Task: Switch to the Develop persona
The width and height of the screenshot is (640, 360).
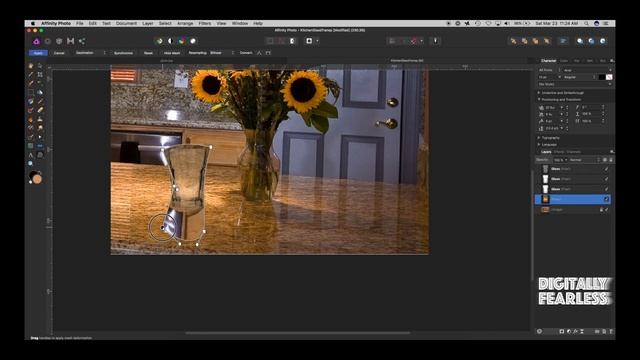Action: point(59,41)
